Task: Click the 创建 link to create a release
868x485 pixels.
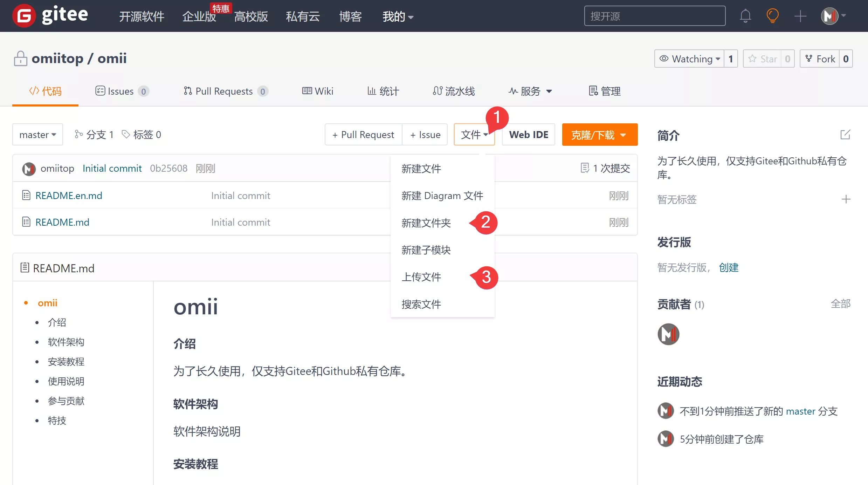Action: (x=729, y=267)
